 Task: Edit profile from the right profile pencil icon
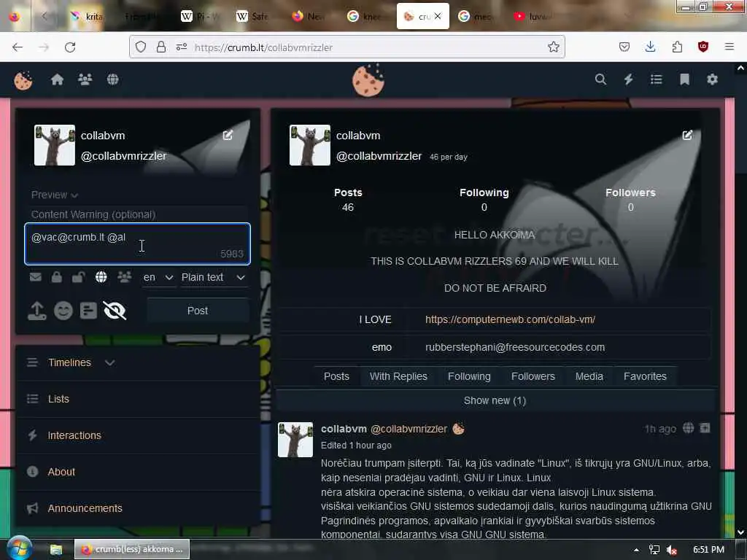(687, 135)
